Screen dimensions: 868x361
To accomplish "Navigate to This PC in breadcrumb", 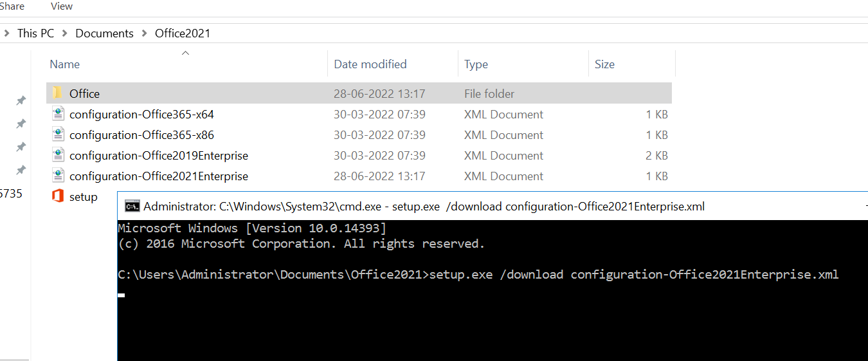I will click(x=36, y=33).
